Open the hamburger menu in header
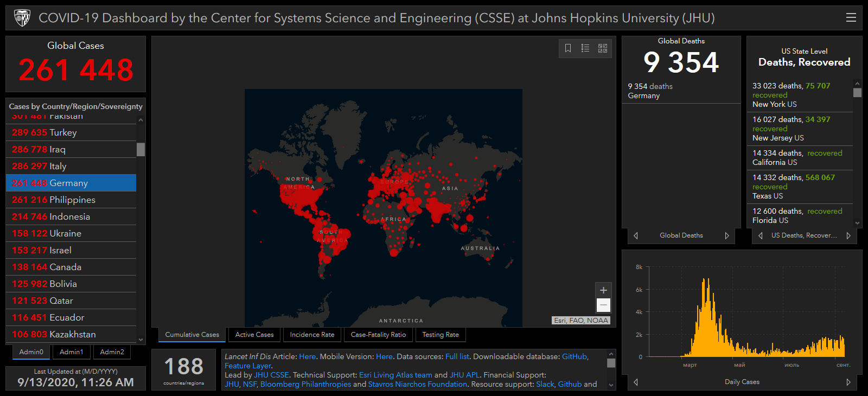868x396 pixels. point(851,17)
